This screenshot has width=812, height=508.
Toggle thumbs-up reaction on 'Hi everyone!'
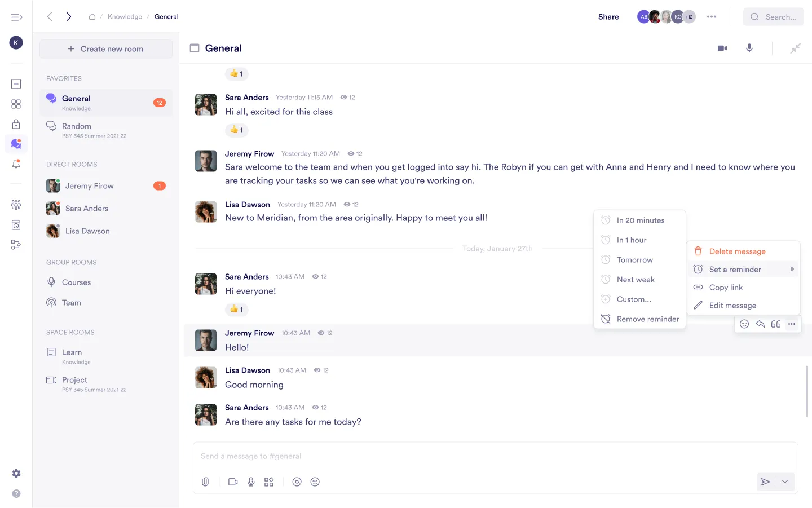pyautogui.click(x=237, y=310)
